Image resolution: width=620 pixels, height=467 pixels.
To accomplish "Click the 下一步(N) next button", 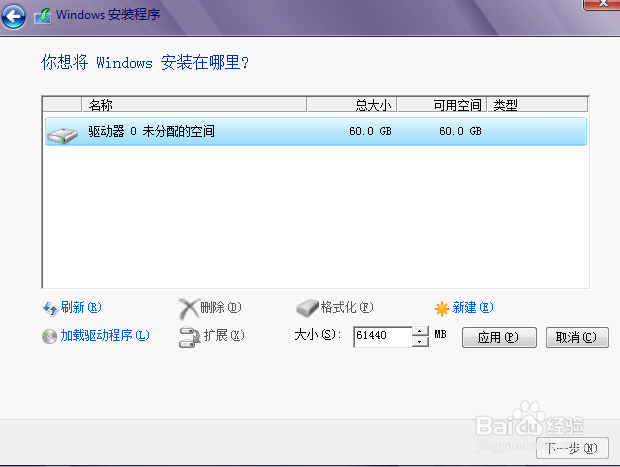I will (572, 448).
